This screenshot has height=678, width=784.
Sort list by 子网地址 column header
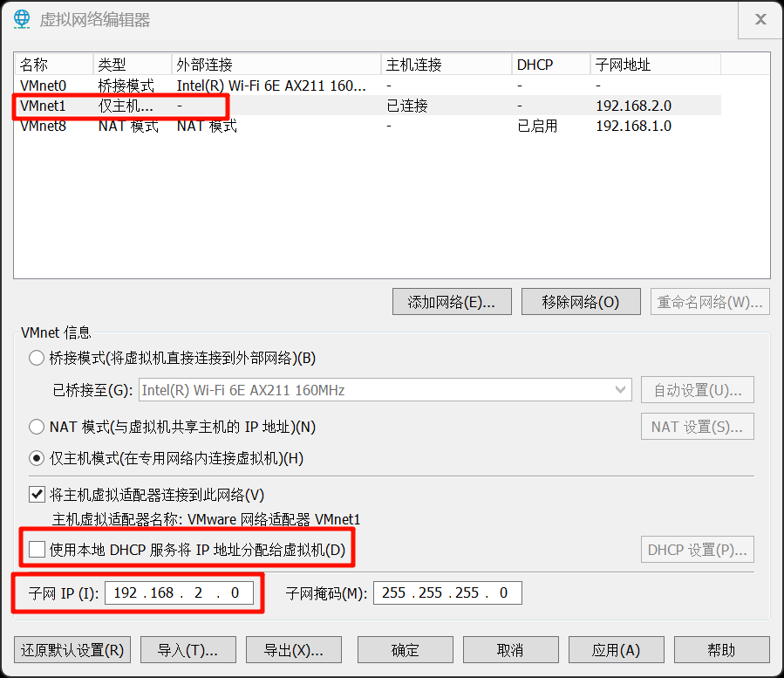tap(654, 65)
